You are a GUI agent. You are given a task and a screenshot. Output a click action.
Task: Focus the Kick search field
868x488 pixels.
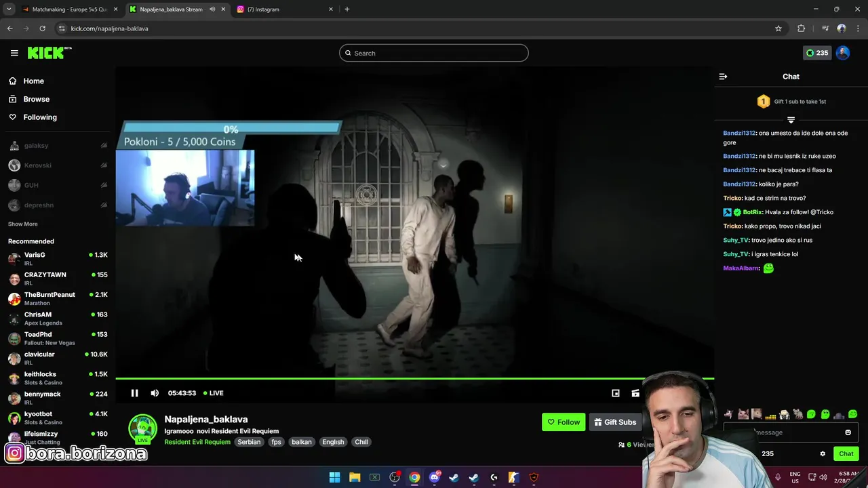tap(434, 53)
